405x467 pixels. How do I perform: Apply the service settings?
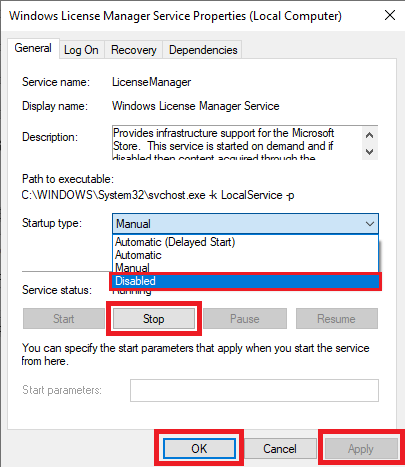(361, 448)
